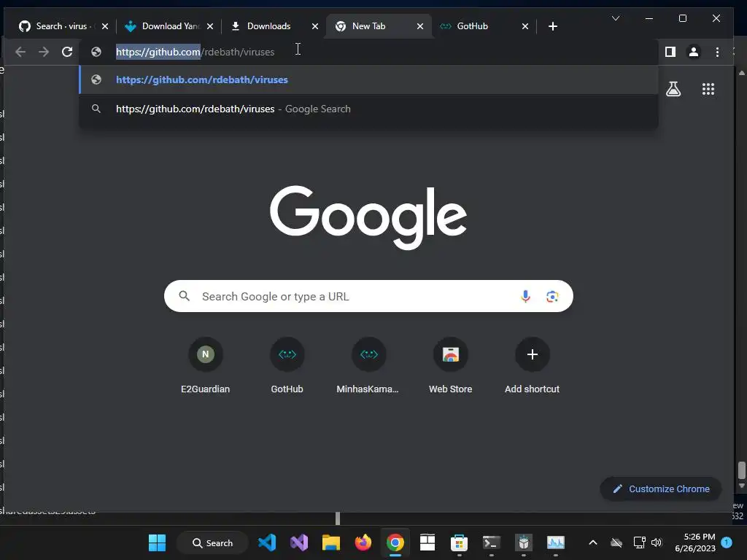Click Customize Chrome button
The height and width of the screenshot is (560, 747).
(x=661, y=489)
